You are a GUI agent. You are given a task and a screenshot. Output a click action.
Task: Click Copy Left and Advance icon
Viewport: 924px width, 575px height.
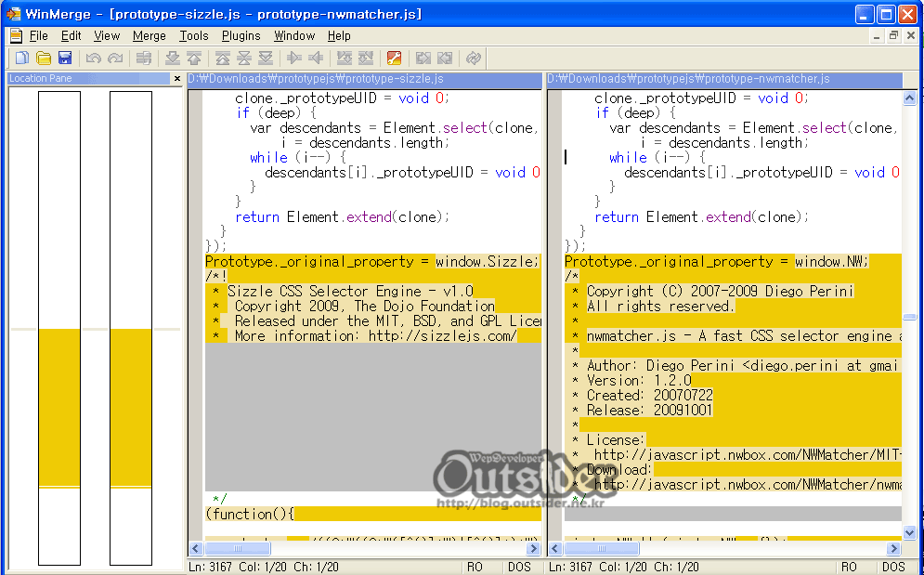[x=366, y=58]
